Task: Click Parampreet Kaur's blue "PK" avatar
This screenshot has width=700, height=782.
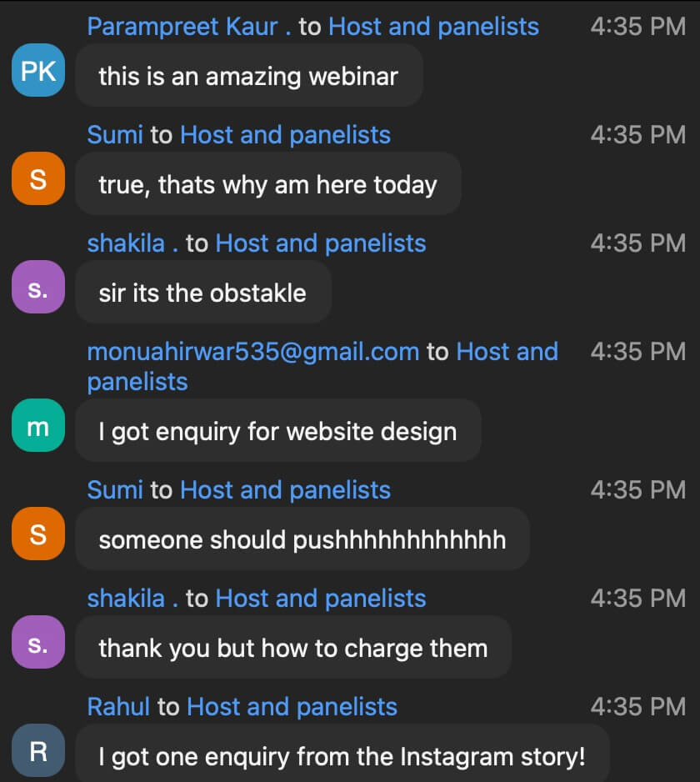Action: [x=38, y=71]
